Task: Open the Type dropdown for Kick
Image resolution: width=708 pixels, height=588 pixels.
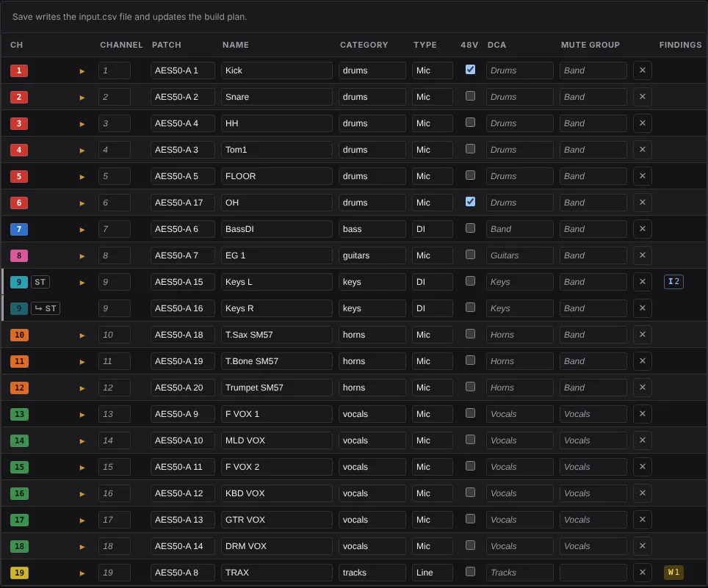Action: [432, 70]
